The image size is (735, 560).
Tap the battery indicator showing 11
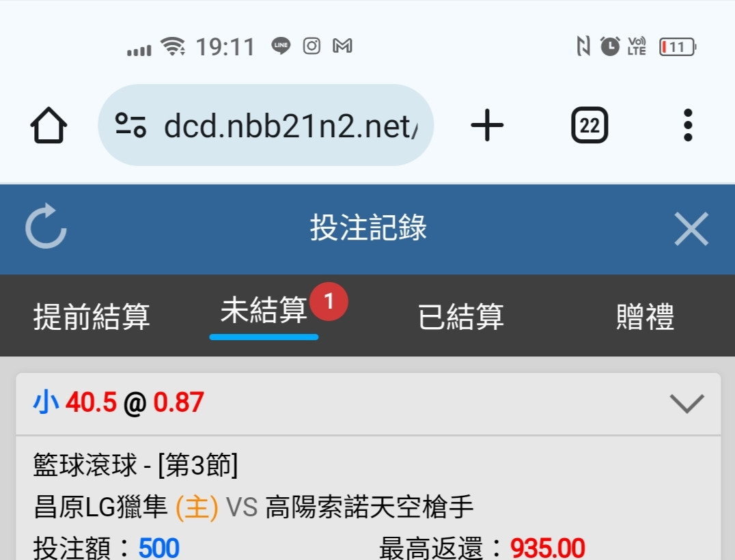[678, 47]
